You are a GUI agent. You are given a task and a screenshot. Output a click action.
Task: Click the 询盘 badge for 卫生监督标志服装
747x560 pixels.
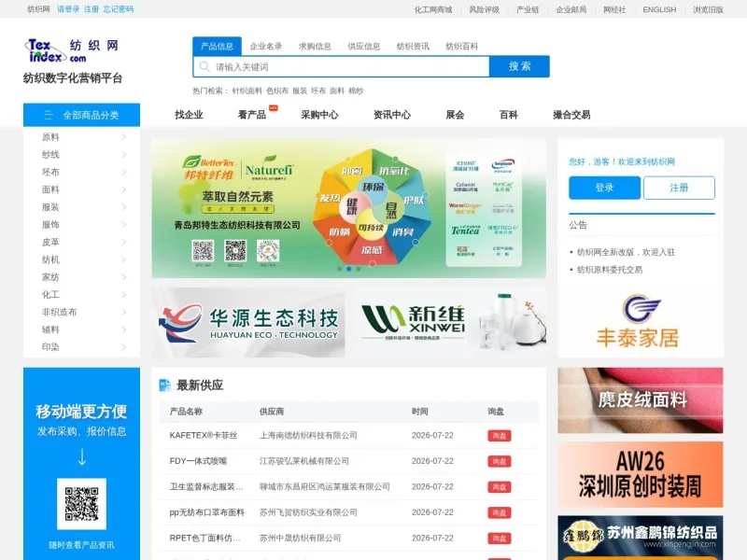point(500,487)
